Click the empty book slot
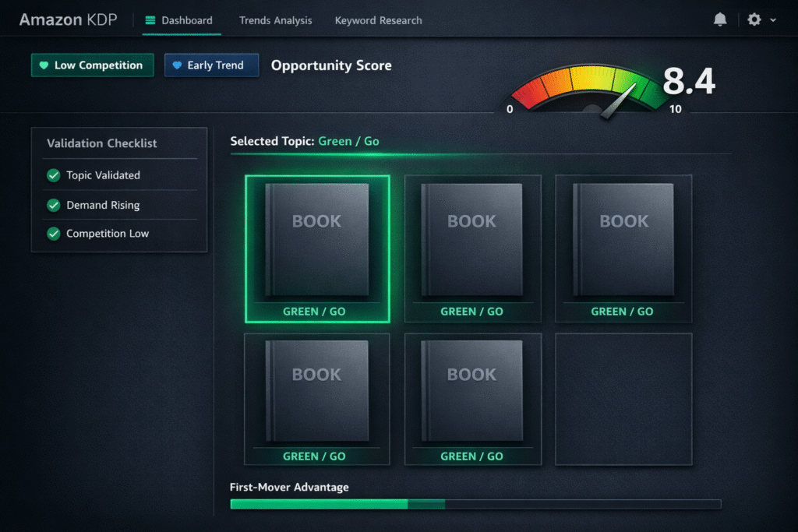Viewport: 798px width, 532px height. point(623,399)
